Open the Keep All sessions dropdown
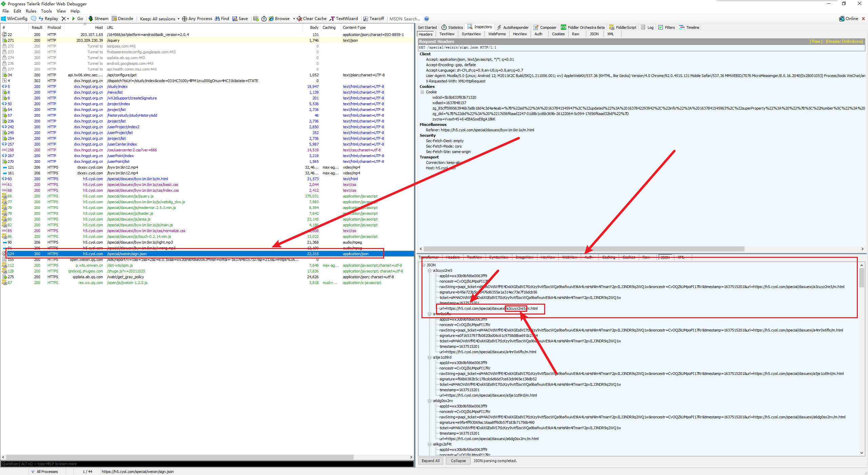 [x=159, y=19]
